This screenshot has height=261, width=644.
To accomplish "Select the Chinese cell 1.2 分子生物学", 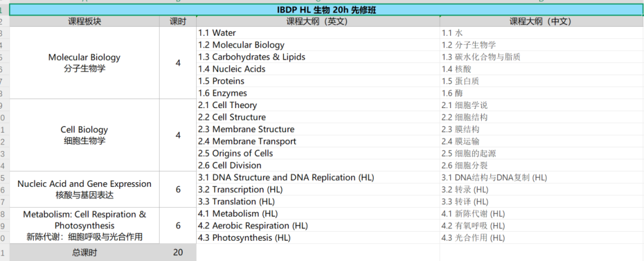I will point(541,45).
